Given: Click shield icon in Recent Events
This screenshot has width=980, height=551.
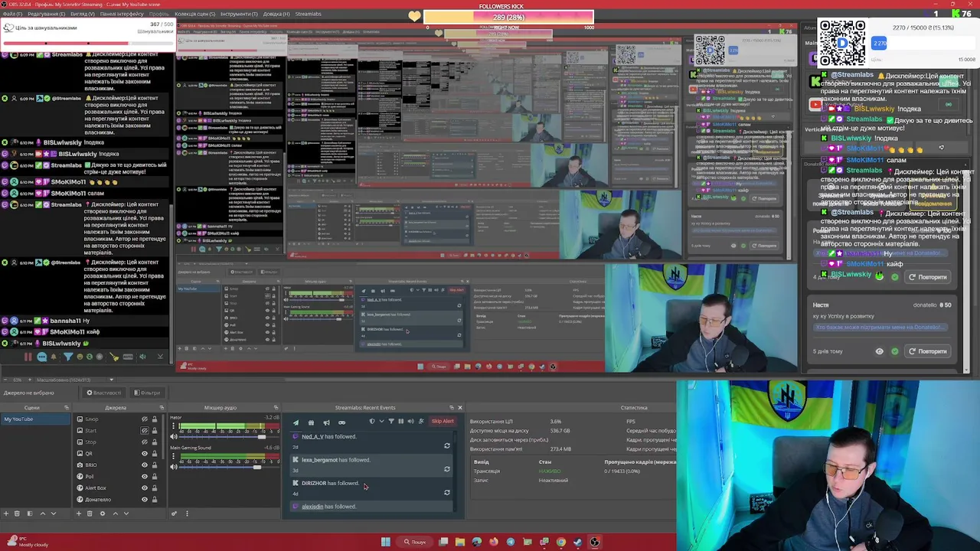Looking at the screenshot, I should point(372,421).
